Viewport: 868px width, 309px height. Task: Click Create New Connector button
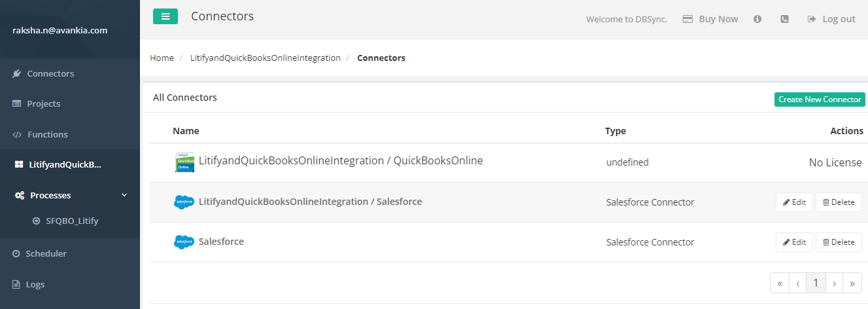[820, 100]
